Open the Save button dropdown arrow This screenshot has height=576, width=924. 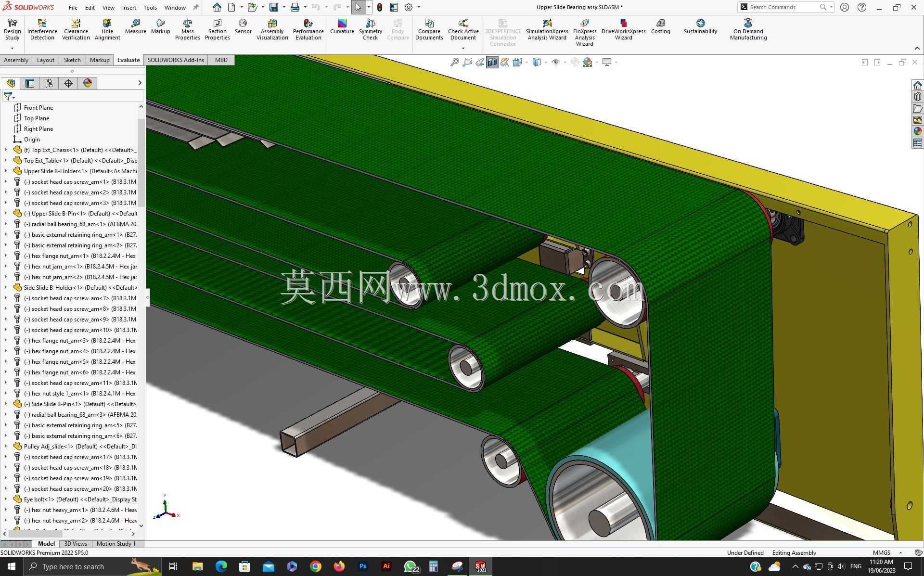(284, 7)
